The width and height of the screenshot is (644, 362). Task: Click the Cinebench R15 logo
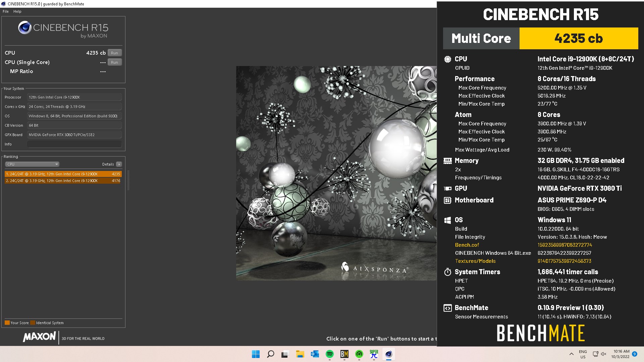click(63, 29)
